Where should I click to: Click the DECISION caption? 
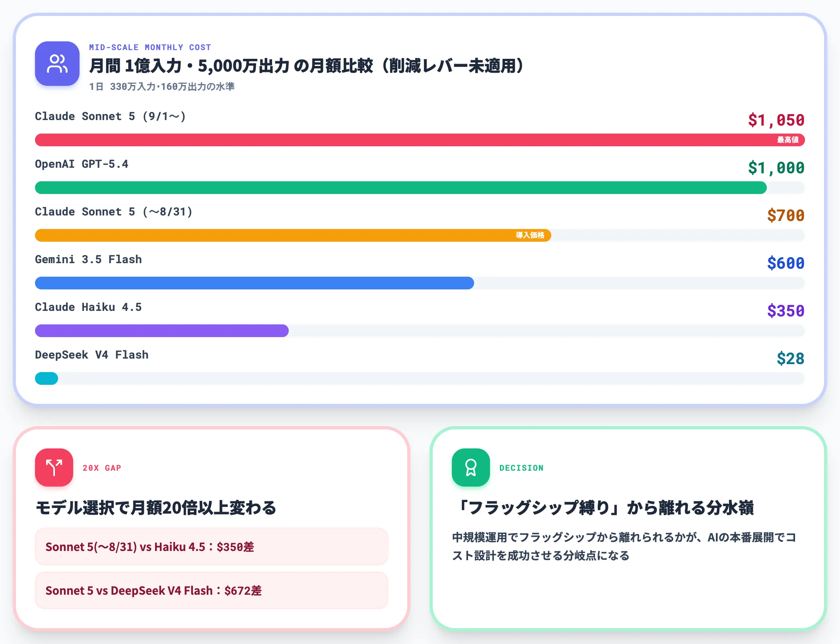[521, 468]
